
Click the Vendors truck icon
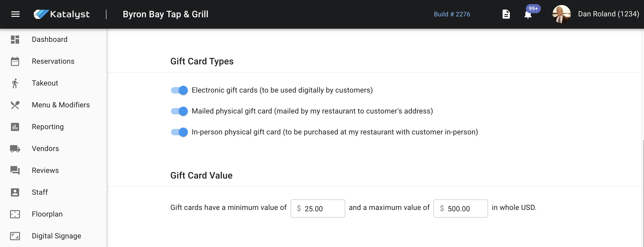[x=15, y=149]
